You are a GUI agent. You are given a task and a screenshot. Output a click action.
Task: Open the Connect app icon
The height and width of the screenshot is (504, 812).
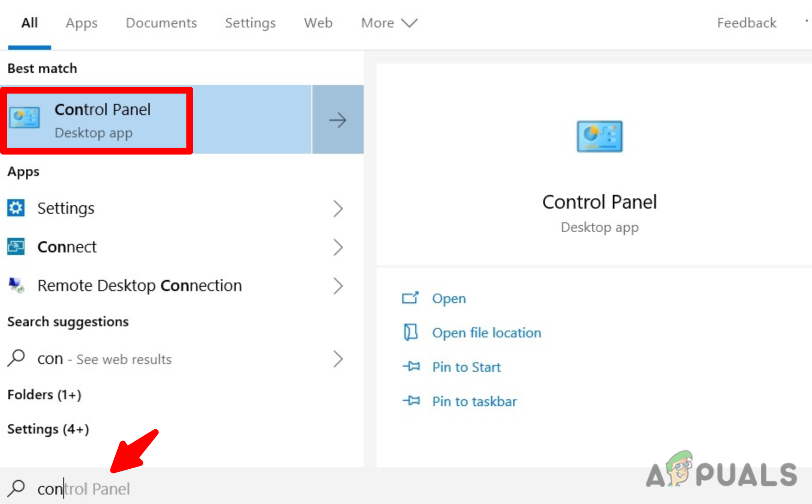[x=16, y=246]
